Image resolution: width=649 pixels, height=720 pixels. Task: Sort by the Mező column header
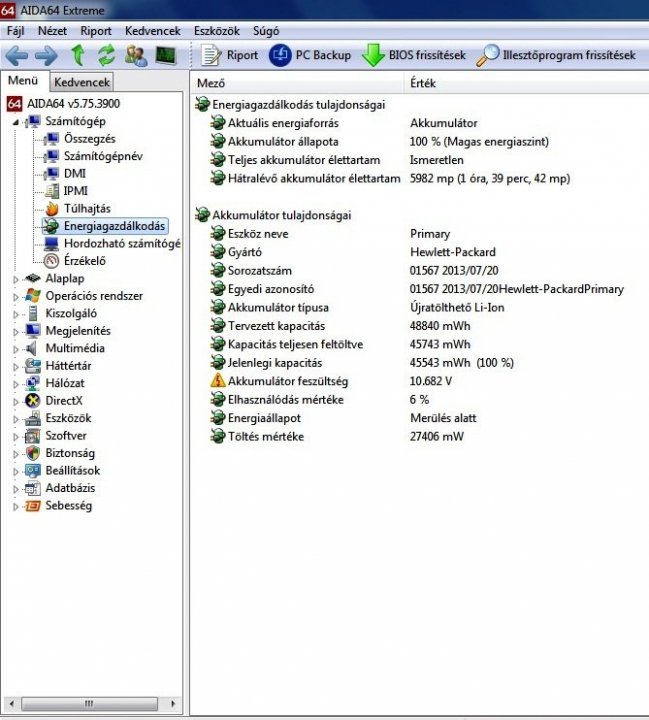click(x=298, y=83)
